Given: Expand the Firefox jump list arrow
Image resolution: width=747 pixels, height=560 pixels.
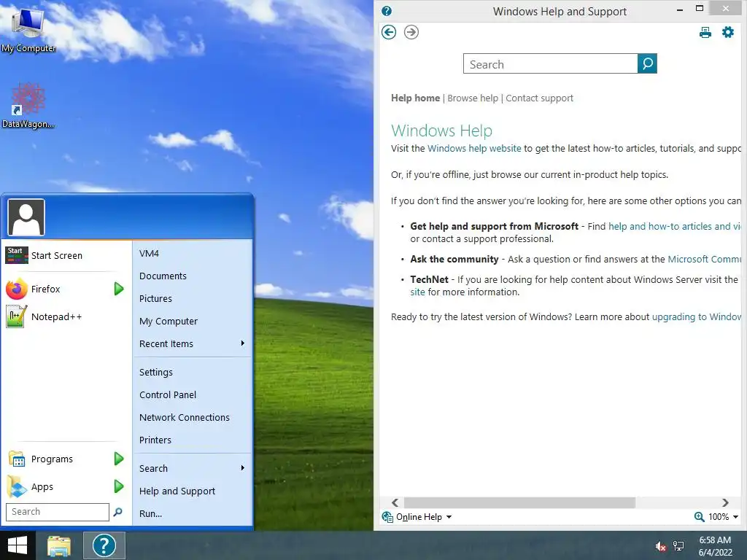Looking at the screenshot, I should pos(119,289).
